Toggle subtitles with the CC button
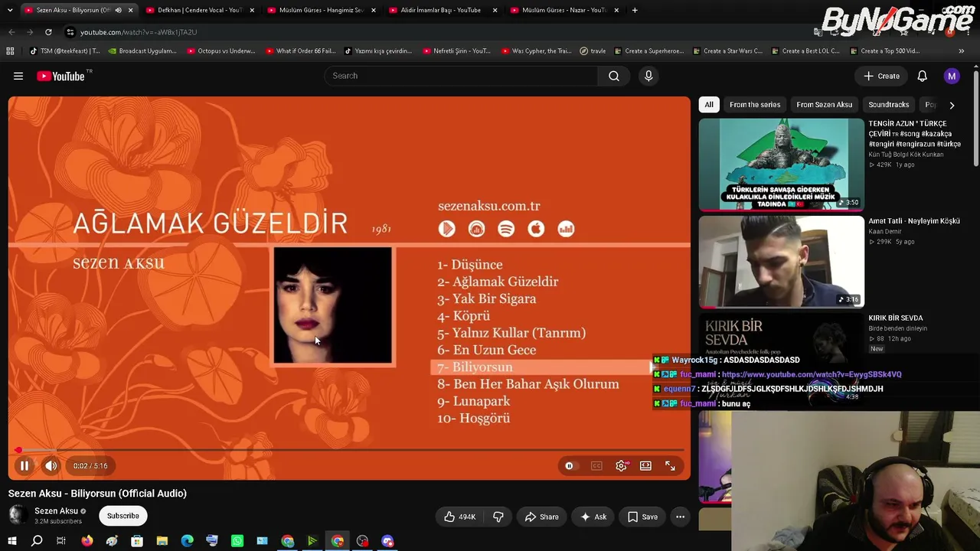This screenshot has width=980, height=551. click(596, 465)
